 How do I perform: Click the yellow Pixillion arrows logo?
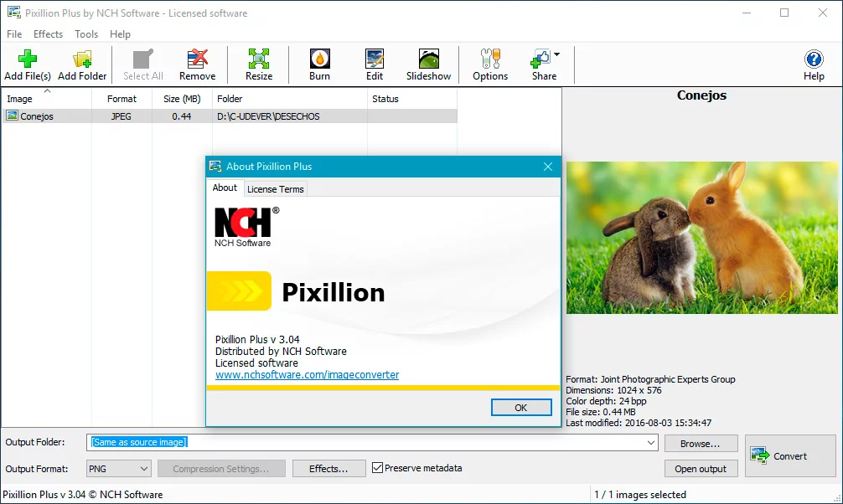(240, 291)
